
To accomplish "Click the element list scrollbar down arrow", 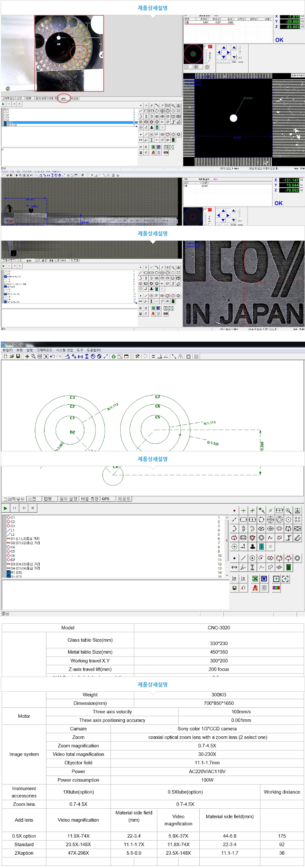I will [227, 575].
